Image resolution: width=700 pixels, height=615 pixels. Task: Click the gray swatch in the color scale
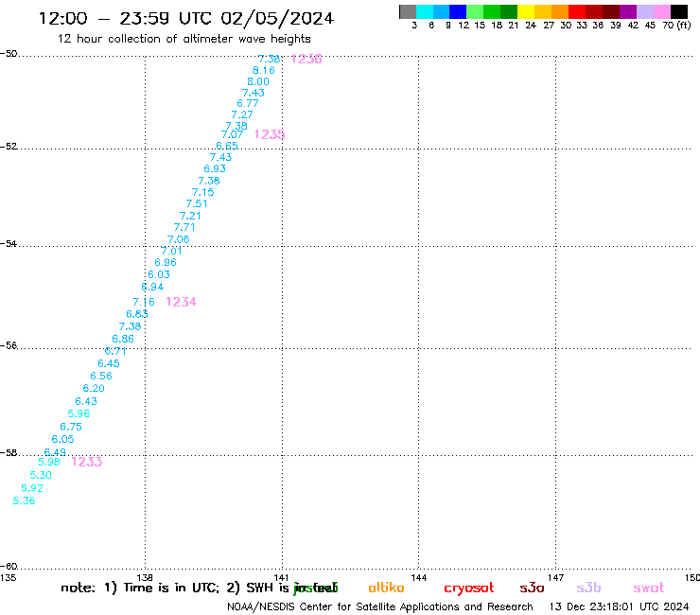(408, 11)
